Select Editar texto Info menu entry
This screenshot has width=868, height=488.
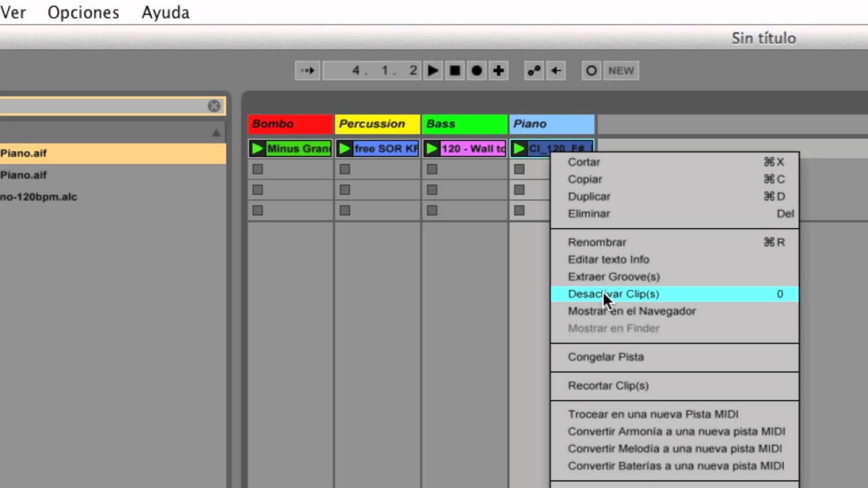(x=674, y=260)
